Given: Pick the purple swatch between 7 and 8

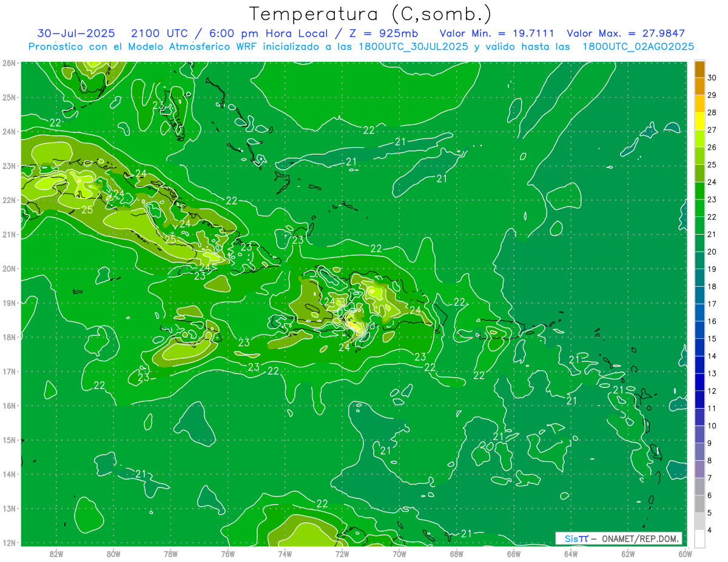Looking at the screenshot, I should pos(699,469).
